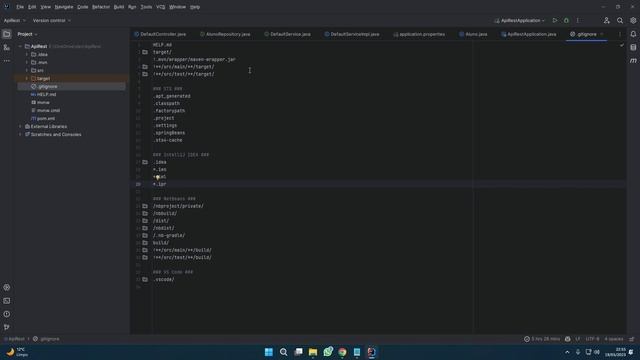Open Search Everywhere magnifier

click(x=620, y=20)
